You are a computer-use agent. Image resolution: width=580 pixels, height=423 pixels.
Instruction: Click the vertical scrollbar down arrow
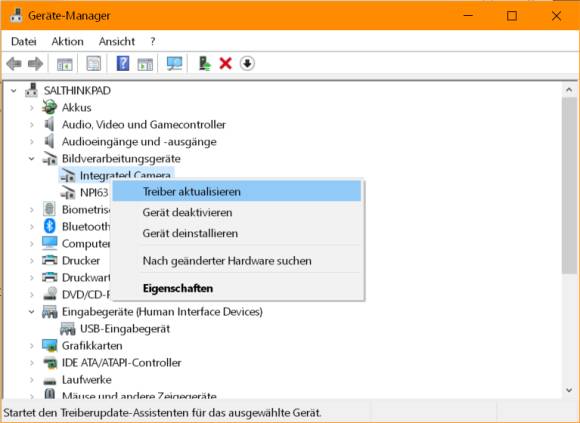(569, 390)
